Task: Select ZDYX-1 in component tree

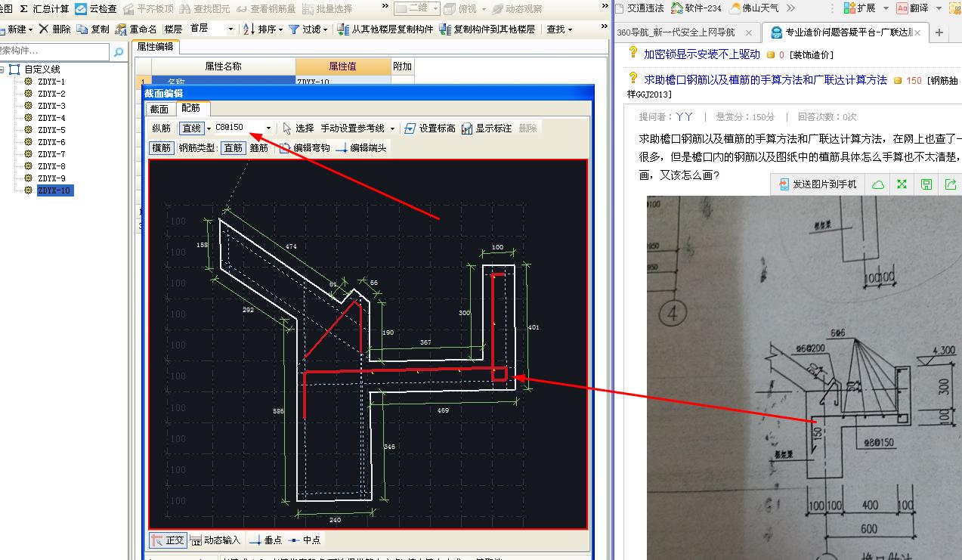Action: coord(51,82)
